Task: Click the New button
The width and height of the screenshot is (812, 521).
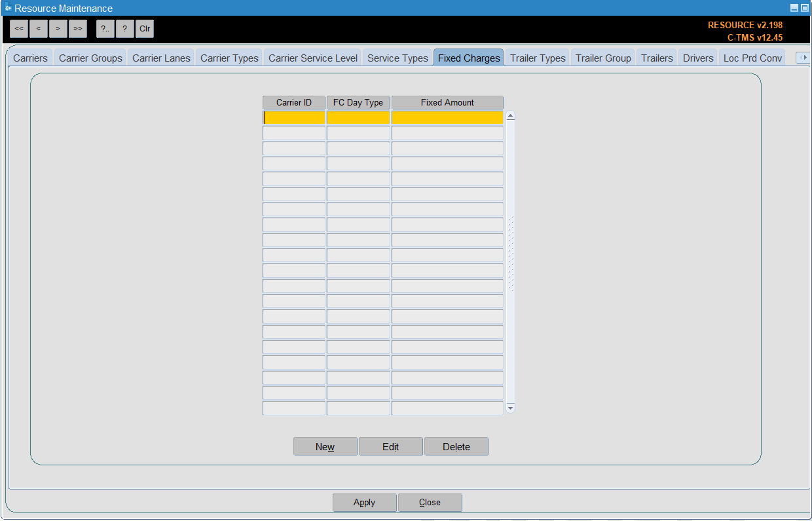Action: tap(325, 446)
